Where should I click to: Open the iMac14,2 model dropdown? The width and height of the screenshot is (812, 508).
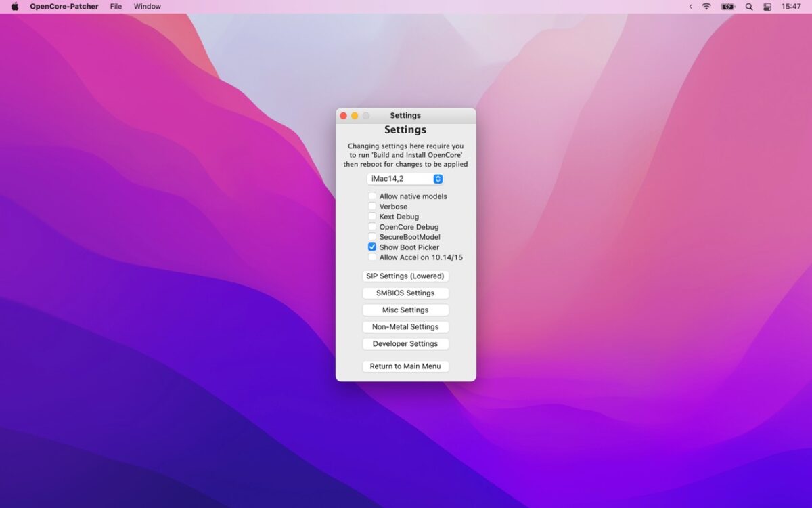click(405, 179)
